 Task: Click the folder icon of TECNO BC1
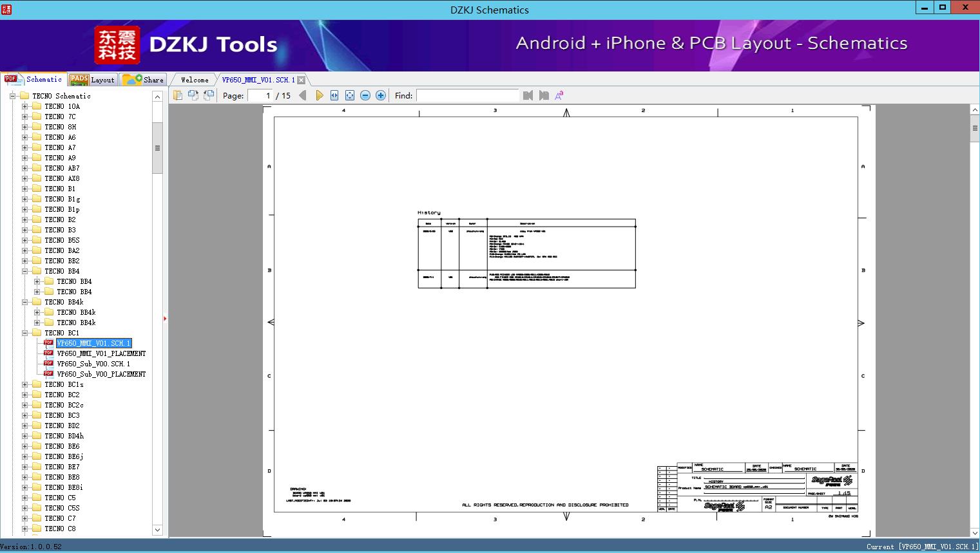37,333
